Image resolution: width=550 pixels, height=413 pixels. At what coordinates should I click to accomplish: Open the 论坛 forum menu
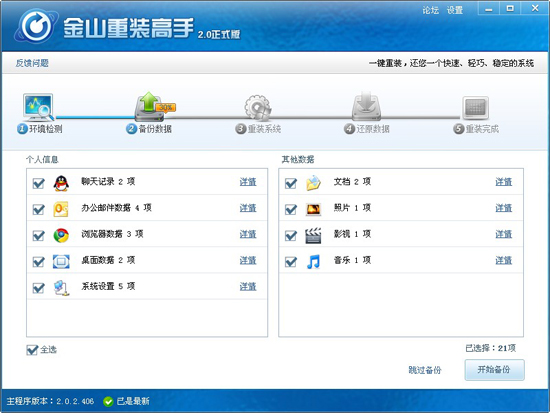pyautogui.click(x=430, y=11)
